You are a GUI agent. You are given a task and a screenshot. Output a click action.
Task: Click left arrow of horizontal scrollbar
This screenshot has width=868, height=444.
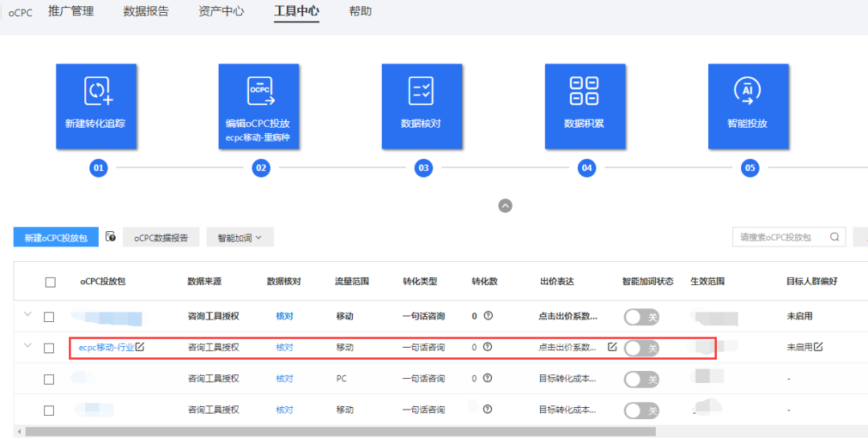(x=18, y=431)
